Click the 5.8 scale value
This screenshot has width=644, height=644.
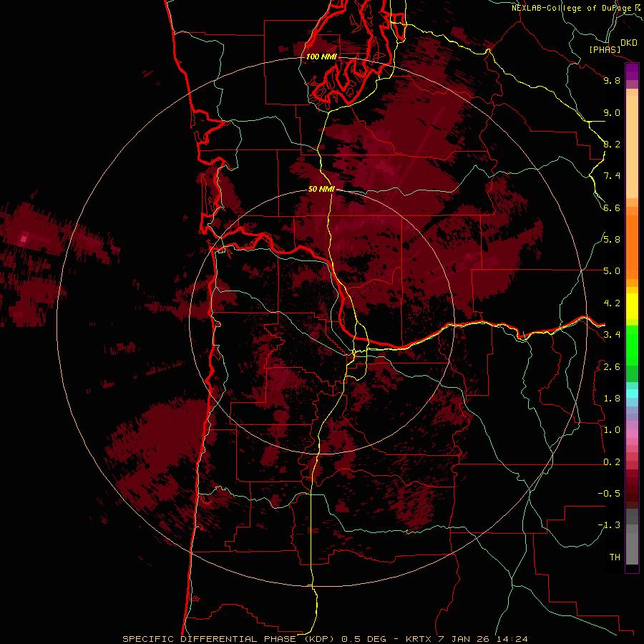(x=612, y=240)
